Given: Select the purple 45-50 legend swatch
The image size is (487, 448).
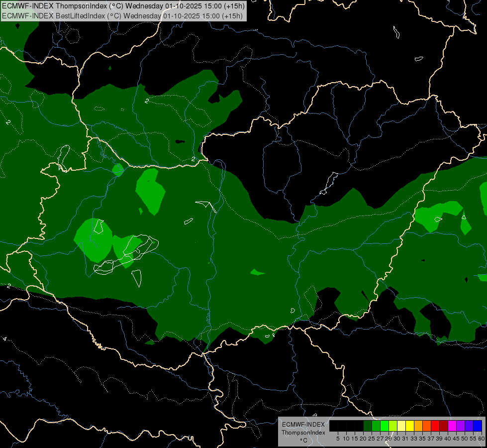Looking at the screenshot, I should point(461,426).
